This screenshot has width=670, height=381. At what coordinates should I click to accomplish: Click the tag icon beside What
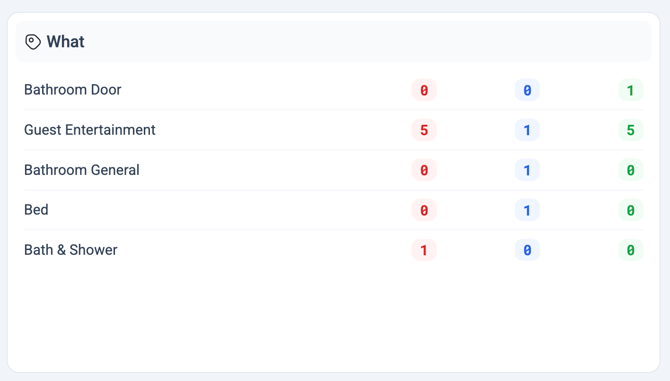click(33, 42)
